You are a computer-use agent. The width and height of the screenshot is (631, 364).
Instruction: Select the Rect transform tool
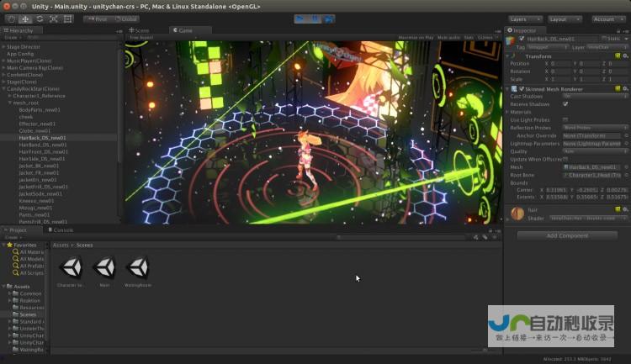67,18
